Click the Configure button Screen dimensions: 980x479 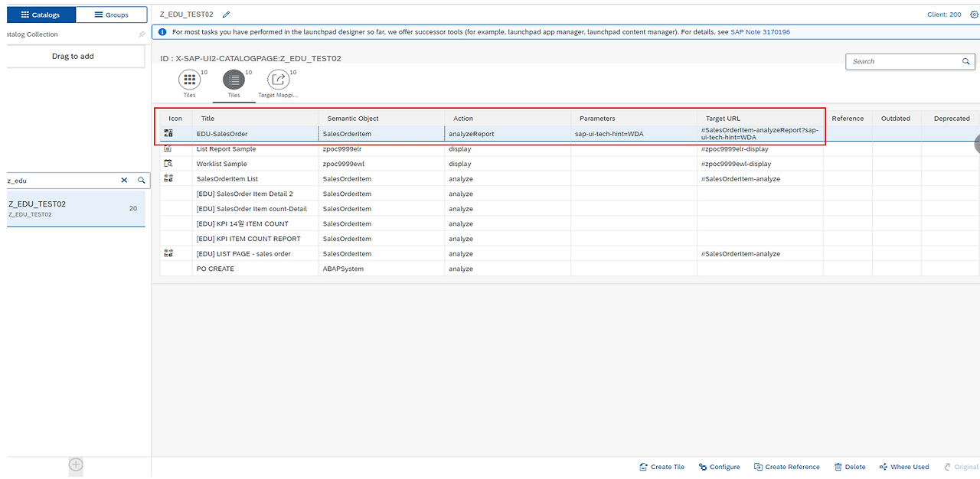[x=719, y=467]
